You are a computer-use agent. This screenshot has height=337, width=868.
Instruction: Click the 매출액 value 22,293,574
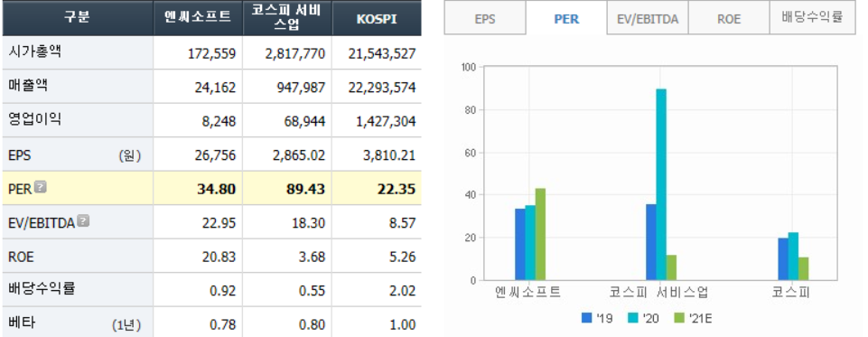(x=382, y=88)
